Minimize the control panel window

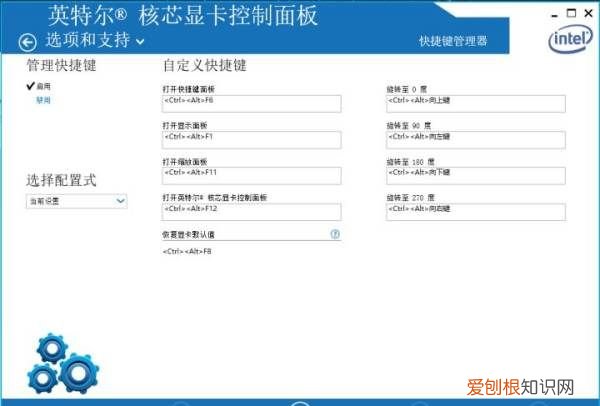(554, 15)
